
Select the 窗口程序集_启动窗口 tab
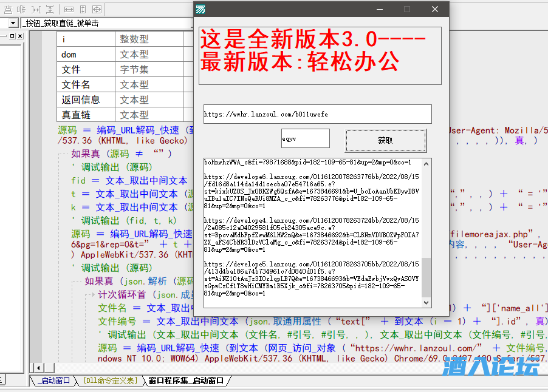tap(186, 381)
